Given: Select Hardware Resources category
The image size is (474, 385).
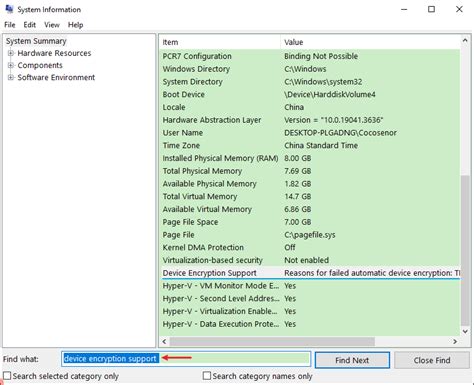Looking at the screenshot, I should [54, 53].
